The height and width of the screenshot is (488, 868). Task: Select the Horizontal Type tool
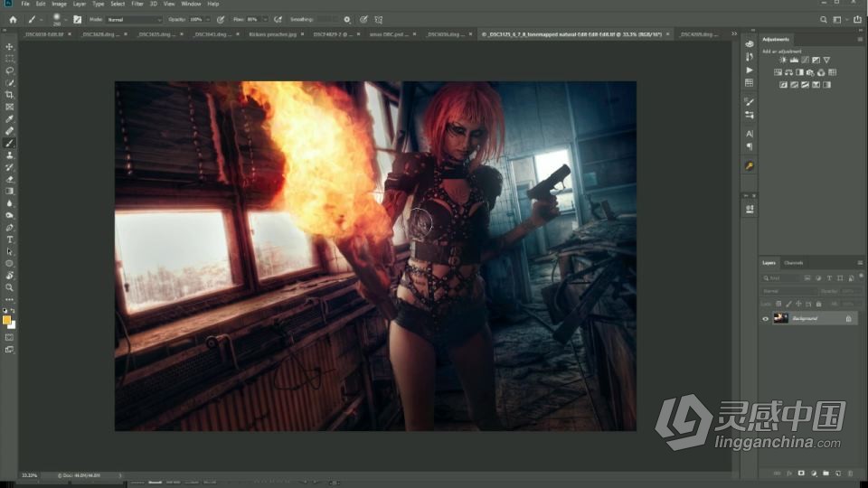coord(9,239)
